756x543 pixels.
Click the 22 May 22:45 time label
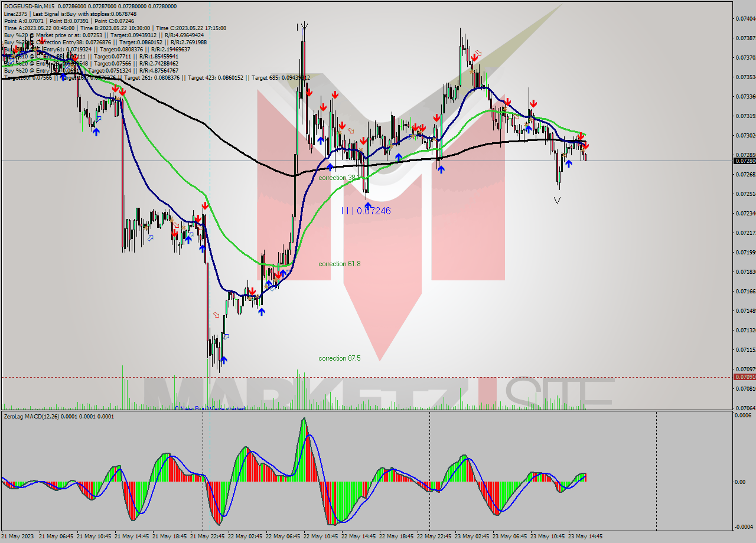[x=434, y=537]
